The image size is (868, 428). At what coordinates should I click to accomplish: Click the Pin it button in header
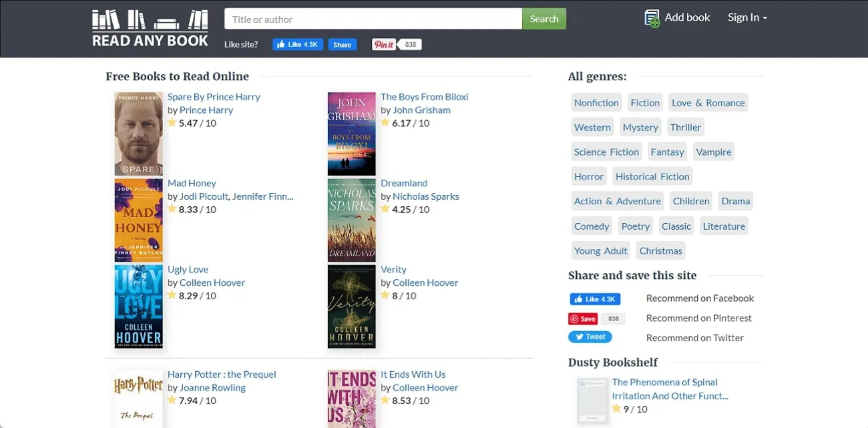(x=384, y=45)
